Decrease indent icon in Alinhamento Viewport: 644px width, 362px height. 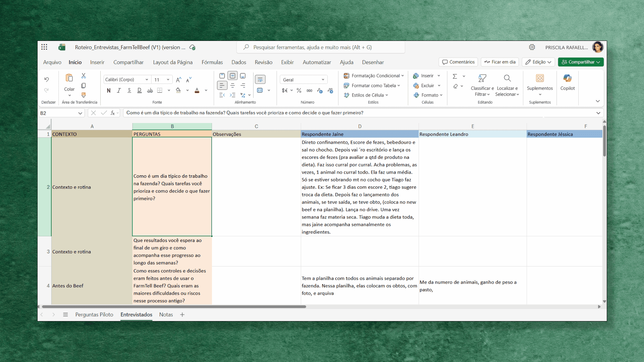222,95
